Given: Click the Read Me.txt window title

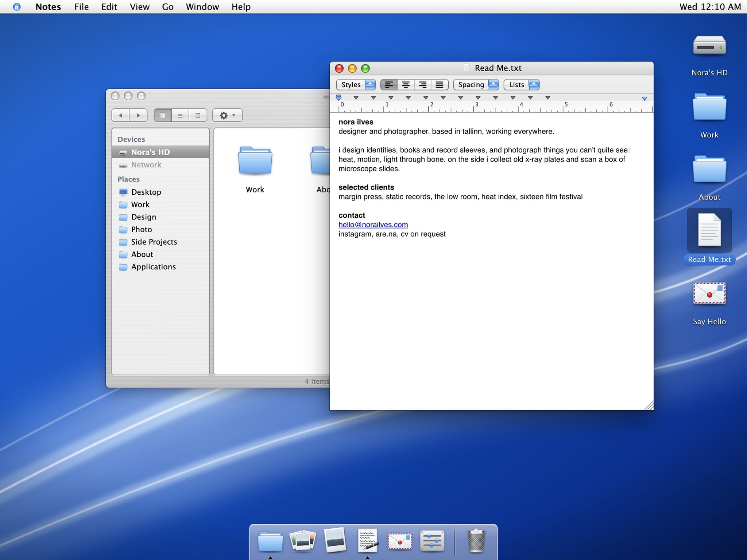Looking at the screenshot, I should [498, 68].
